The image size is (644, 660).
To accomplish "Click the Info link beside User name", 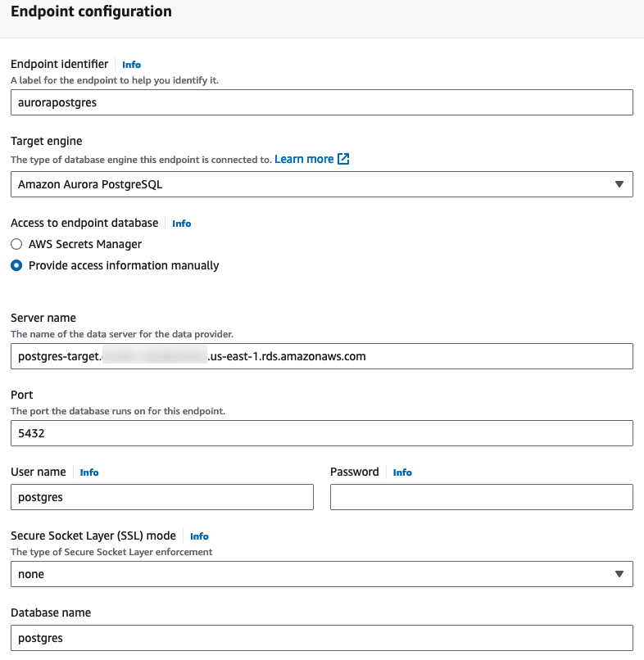I will (x=89, y=472).
